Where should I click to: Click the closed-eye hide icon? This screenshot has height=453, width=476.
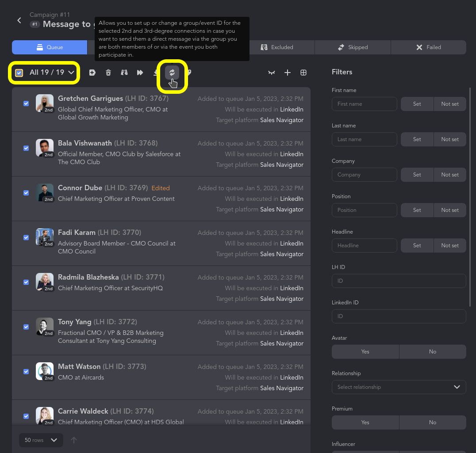[272, 73]
